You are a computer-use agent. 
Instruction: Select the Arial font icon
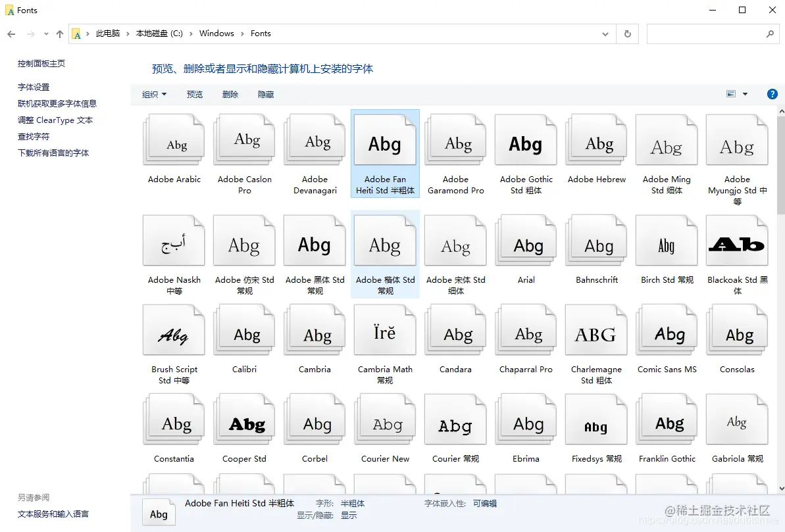click(x=526, y=241)
